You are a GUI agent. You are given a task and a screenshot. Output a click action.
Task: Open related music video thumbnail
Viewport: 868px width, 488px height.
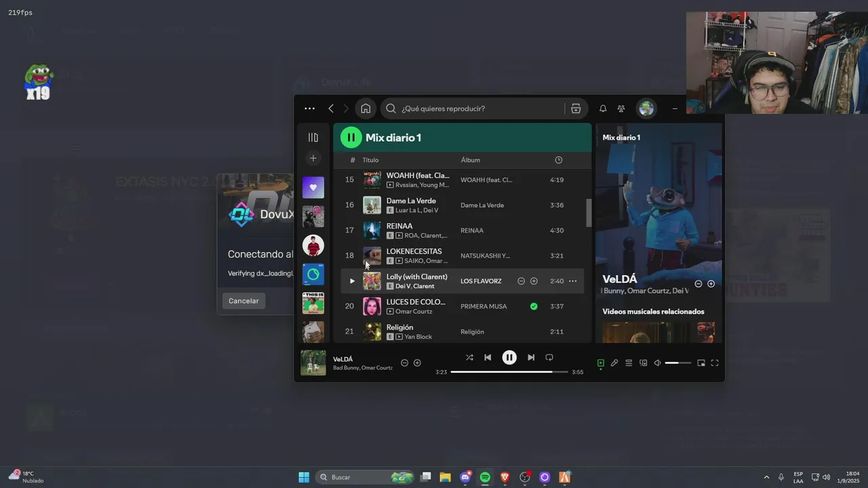coord(658,332)
